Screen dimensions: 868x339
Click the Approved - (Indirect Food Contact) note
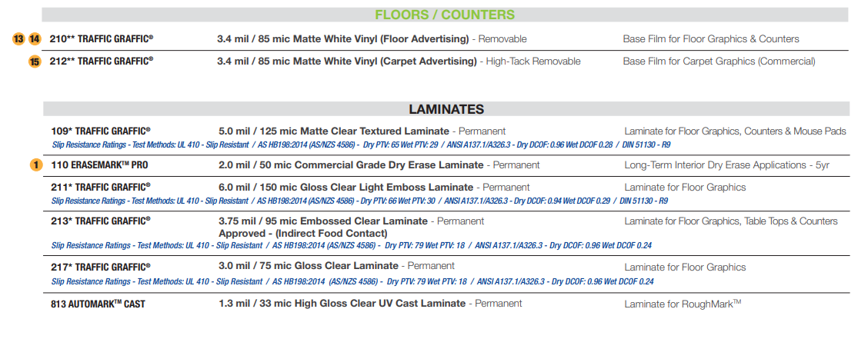[x=302, y=233]
